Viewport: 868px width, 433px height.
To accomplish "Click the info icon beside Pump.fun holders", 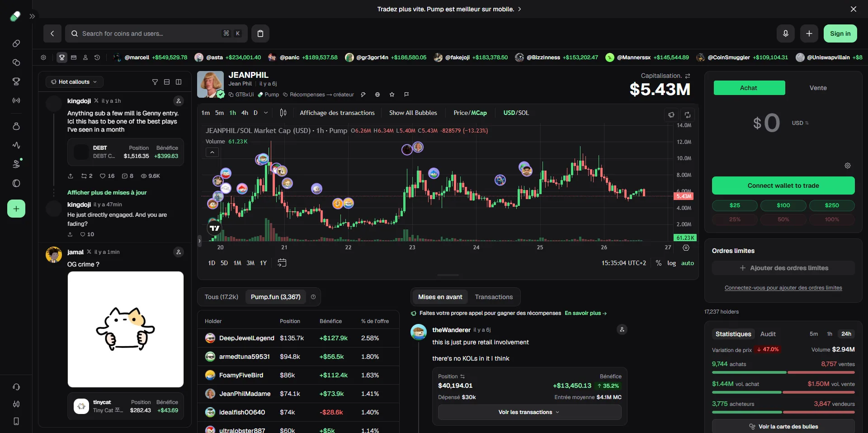I will [313, 297].
